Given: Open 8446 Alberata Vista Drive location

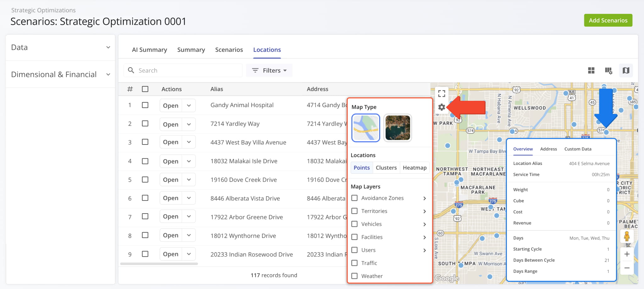Looking at the screenshot, I should coord(171,198).
